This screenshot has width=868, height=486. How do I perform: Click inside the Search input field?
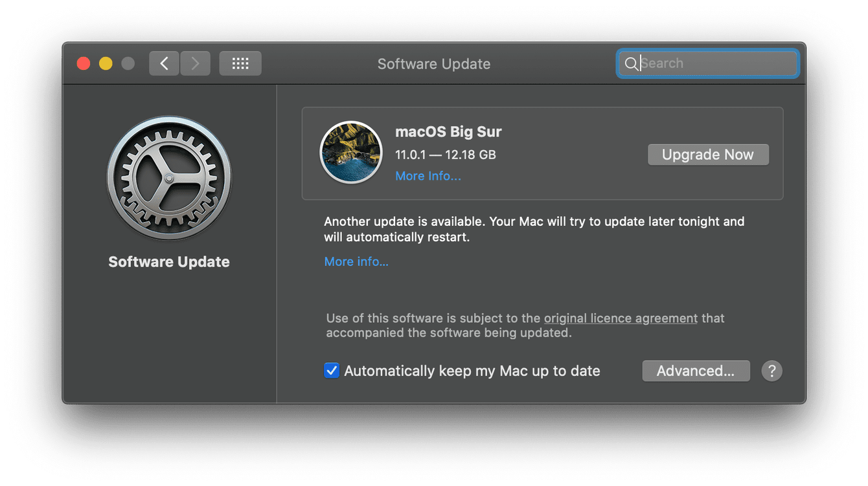pos(706,63)
